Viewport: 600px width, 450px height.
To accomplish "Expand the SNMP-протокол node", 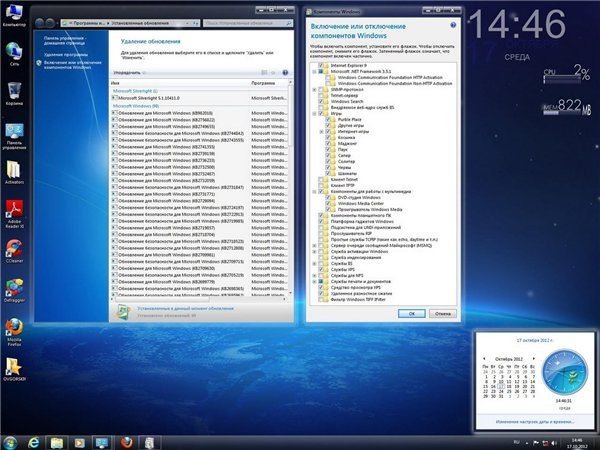I will click(x=314, y=90).
